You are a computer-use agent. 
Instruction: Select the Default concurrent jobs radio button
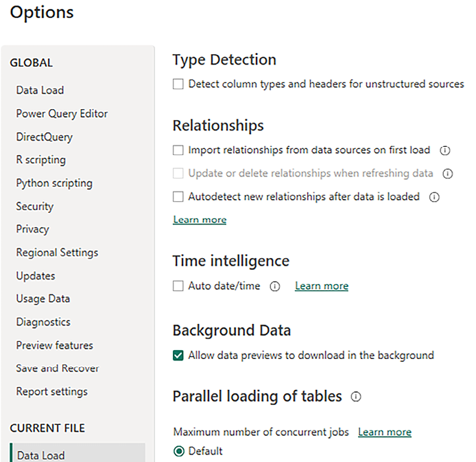[180, 452]
